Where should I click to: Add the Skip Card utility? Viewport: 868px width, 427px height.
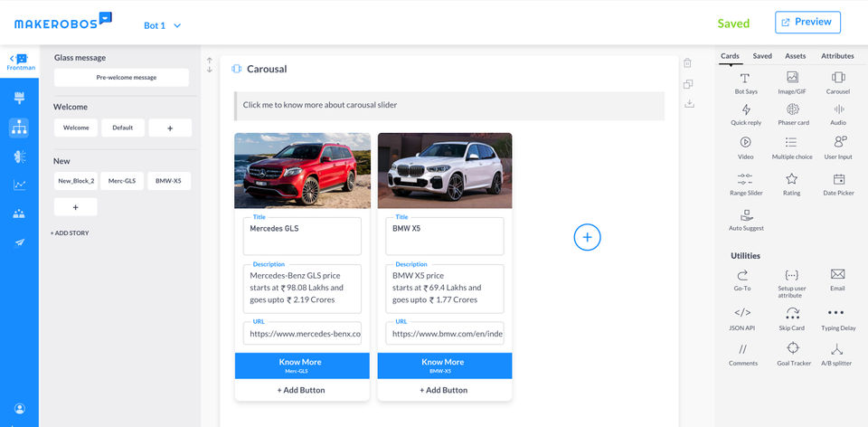[792, 319]
